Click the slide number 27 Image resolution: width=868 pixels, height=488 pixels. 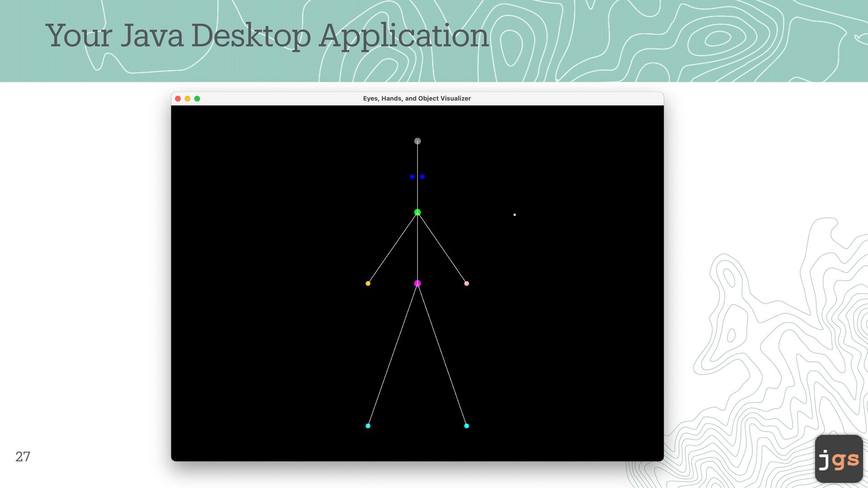pyautogui.click(x=23, y=456)
